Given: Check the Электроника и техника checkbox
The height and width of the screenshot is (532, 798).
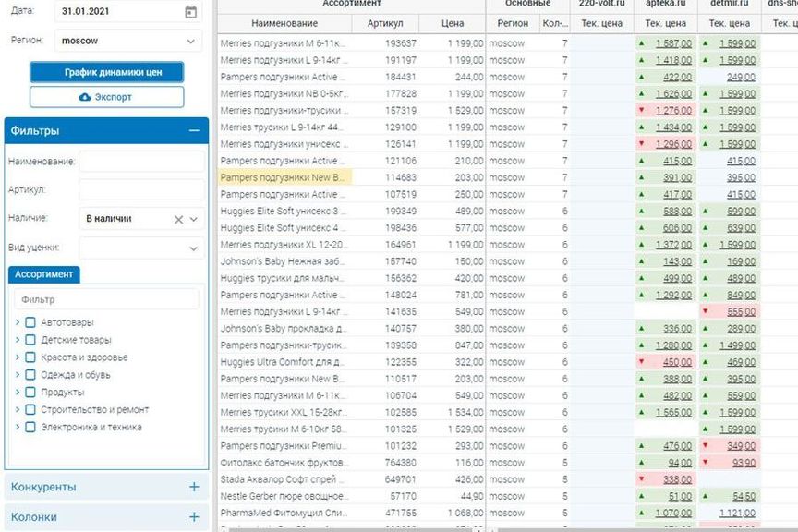Looking at the screenshot, I should click(x=30, y=427).
